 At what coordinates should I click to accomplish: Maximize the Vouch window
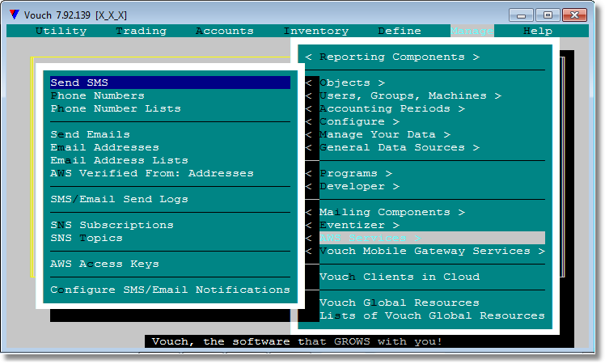click(548, 15)
